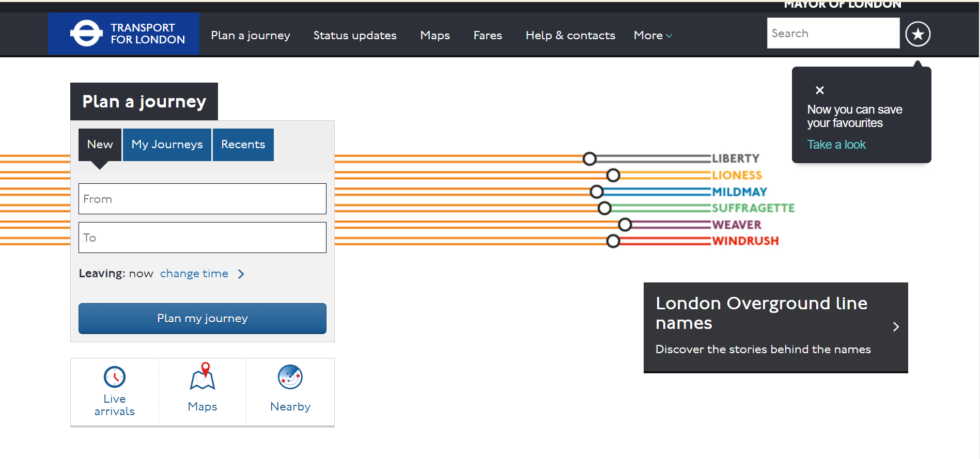The width and height of the screenshot is (980, 459).
Task: Click the LIBERTY line label
Action: point(736,159)
